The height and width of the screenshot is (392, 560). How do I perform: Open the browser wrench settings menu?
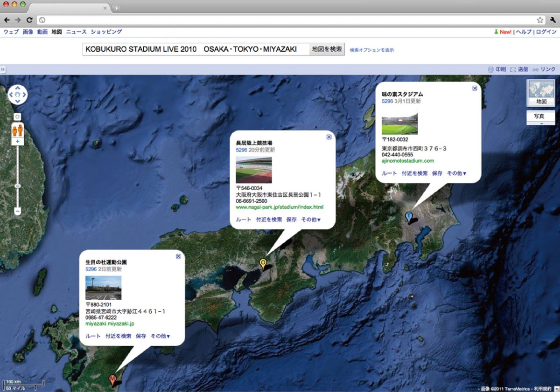click(x=553, y=20)
